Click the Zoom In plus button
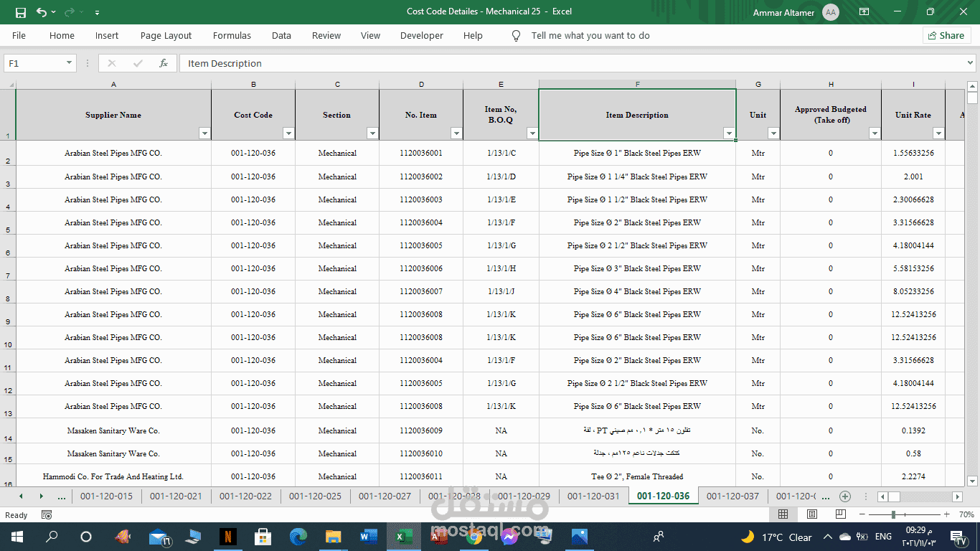The height and width of the screenshot is (551, 980). (x=947, y=514)
